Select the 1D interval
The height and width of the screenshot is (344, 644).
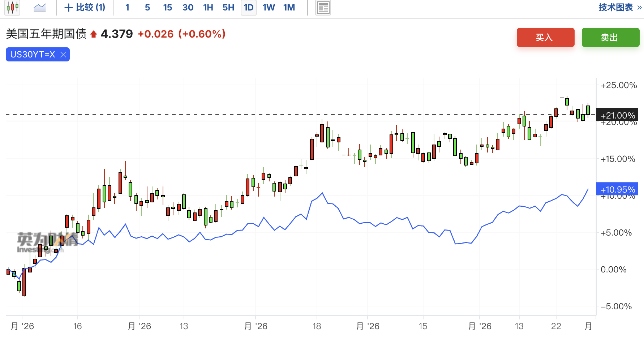pos(249,8)
